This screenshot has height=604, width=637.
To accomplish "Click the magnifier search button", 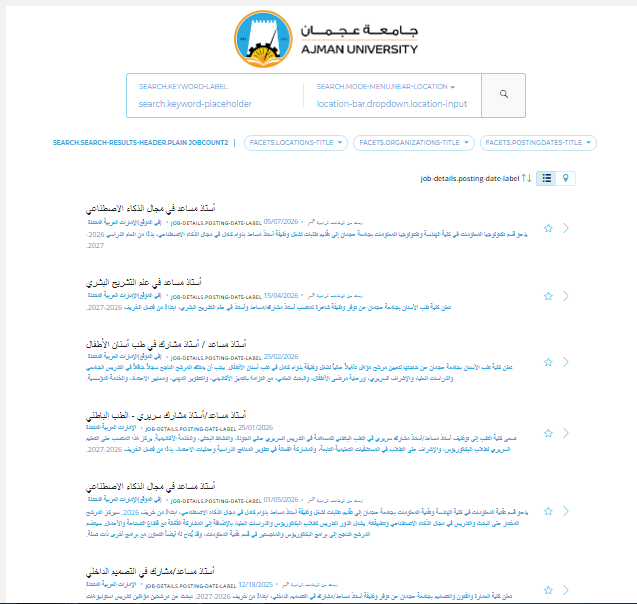I will coord(503,95).
